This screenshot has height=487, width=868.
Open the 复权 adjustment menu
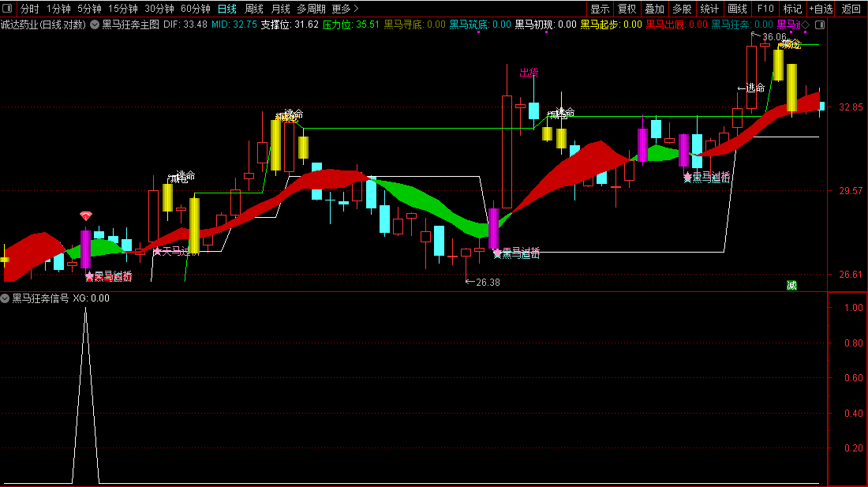tap(627, 9)
